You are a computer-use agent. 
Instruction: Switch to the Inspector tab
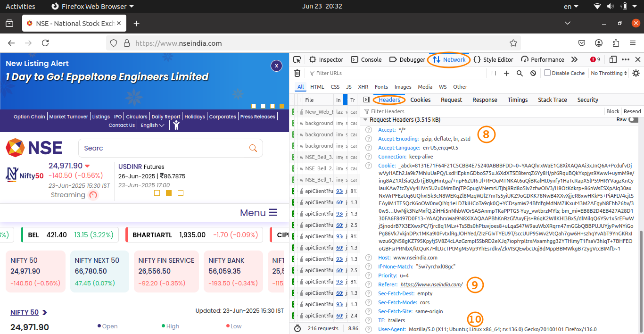click(x=326, y=59)
